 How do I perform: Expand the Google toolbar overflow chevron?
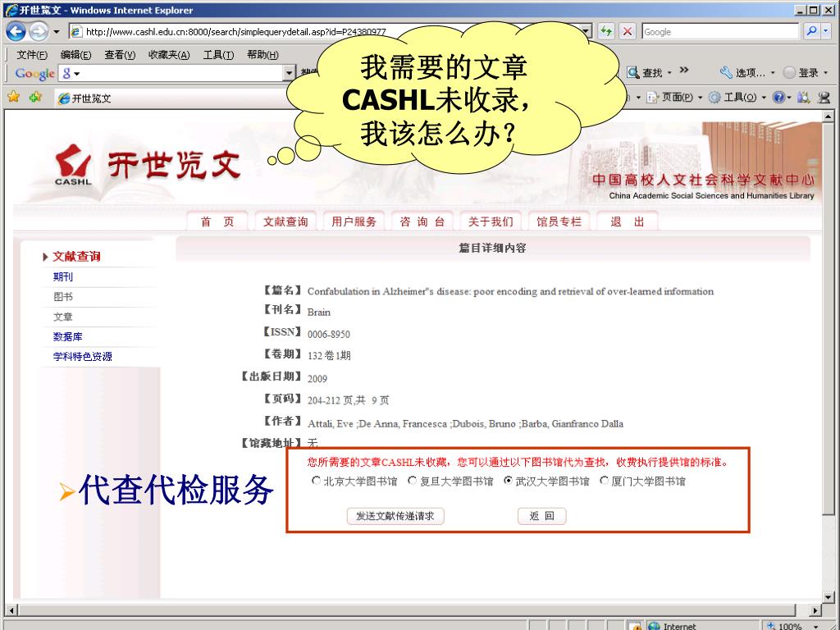[684, 71]
